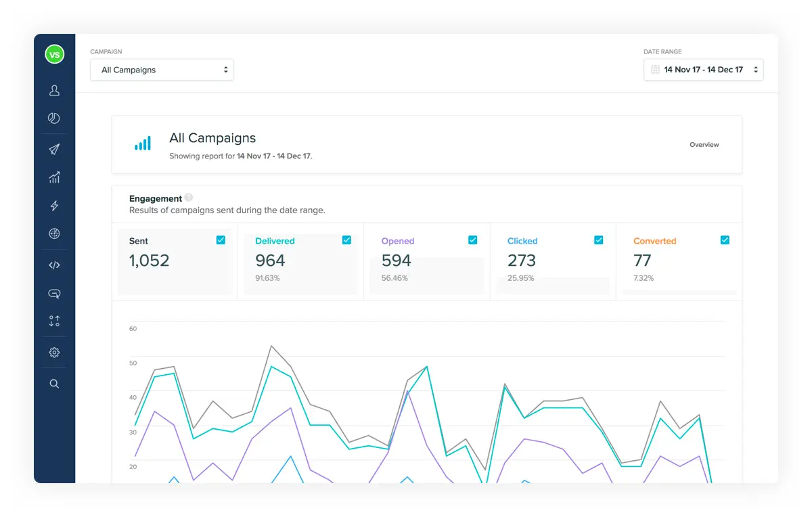Open the search tool in the sidebar
The width and height of the screenshot is (812, 517).
54,384
